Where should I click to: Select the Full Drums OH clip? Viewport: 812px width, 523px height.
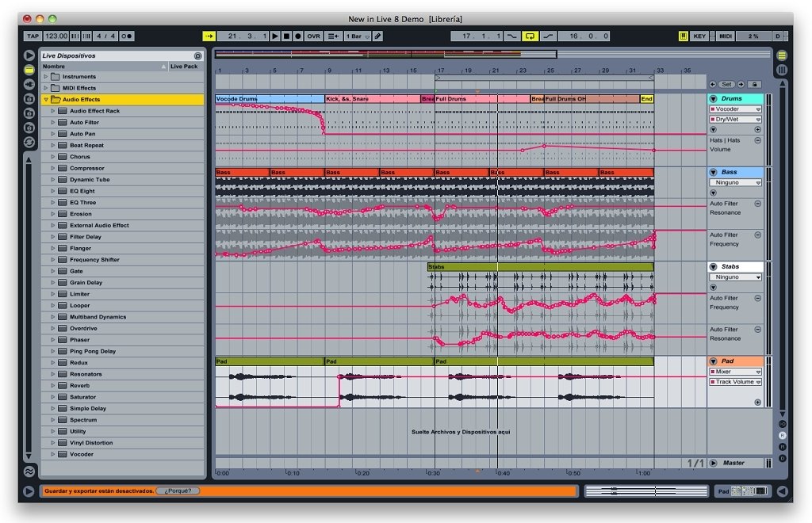pyautogui.click(x=592, y=99)
